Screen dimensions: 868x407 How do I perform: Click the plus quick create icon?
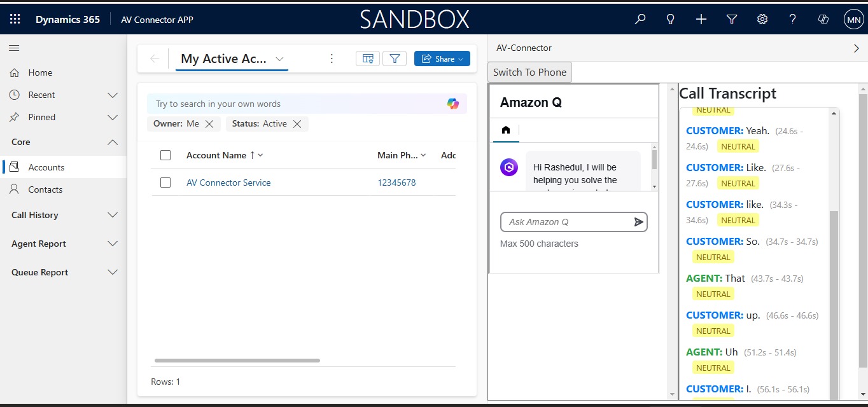click(701, 20)
